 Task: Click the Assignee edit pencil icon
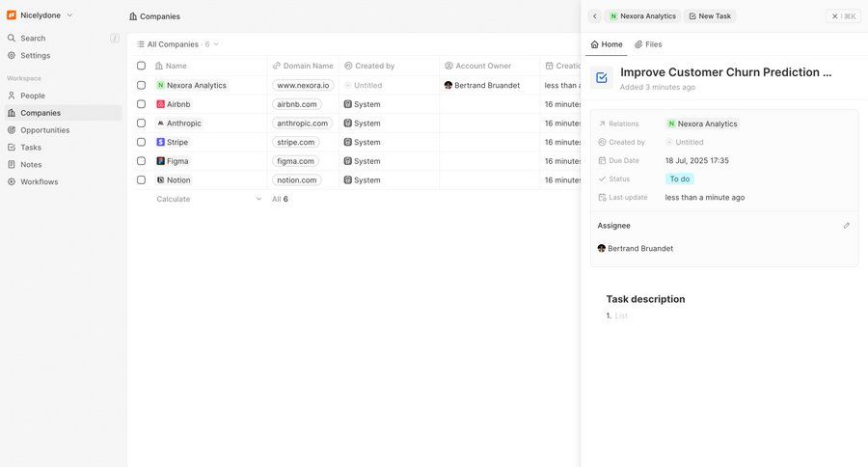[847, 226]
